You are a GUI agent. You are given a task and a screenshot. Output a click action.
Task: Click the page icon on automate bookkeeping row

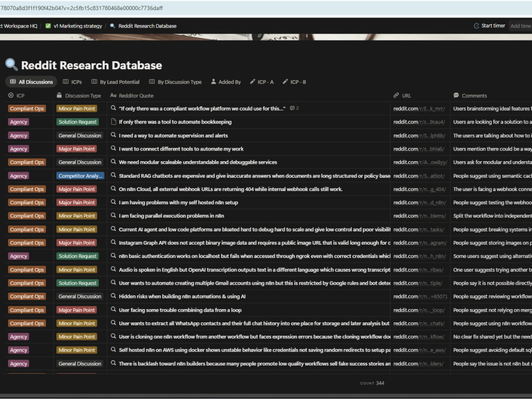[x=114, y=121]
